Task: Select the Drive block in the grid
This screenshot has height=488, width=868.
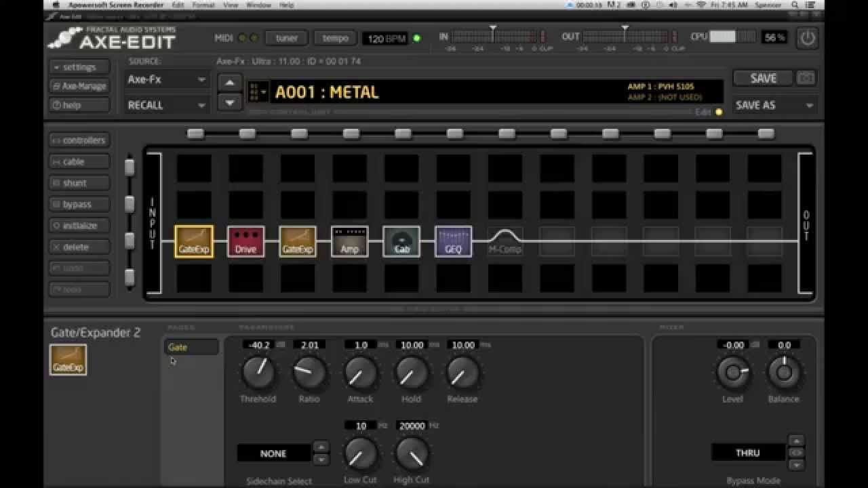Action: [245, 241]
